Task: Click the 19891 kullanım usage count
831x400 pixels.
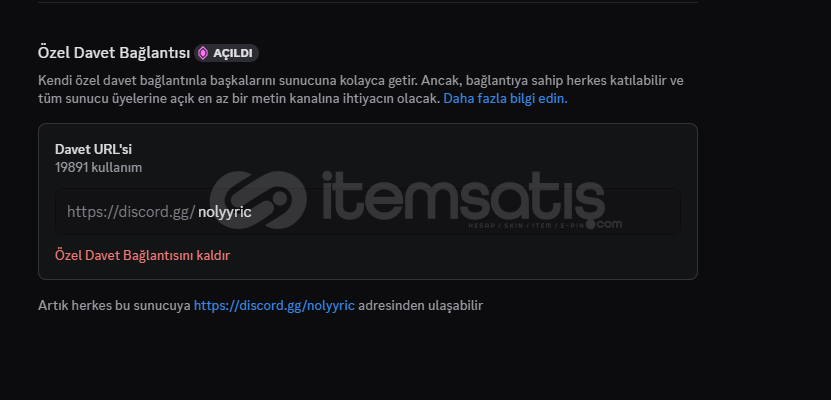Action: [99, 168]
